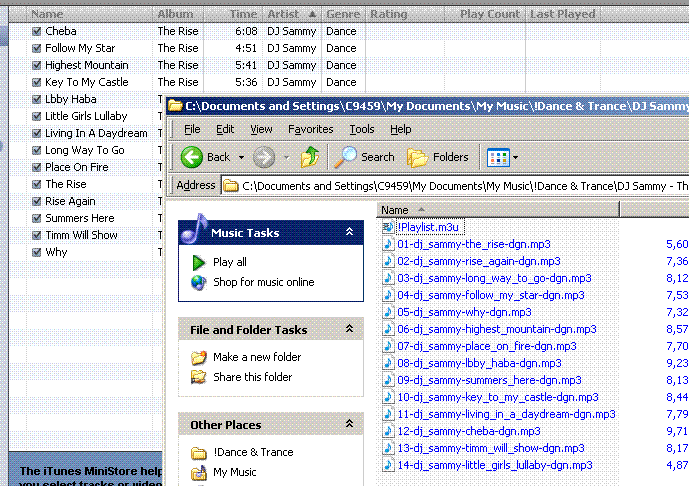Select icon of 07-dj_sammy-place_on_fire-dgn.mp3

click(388, 346)
